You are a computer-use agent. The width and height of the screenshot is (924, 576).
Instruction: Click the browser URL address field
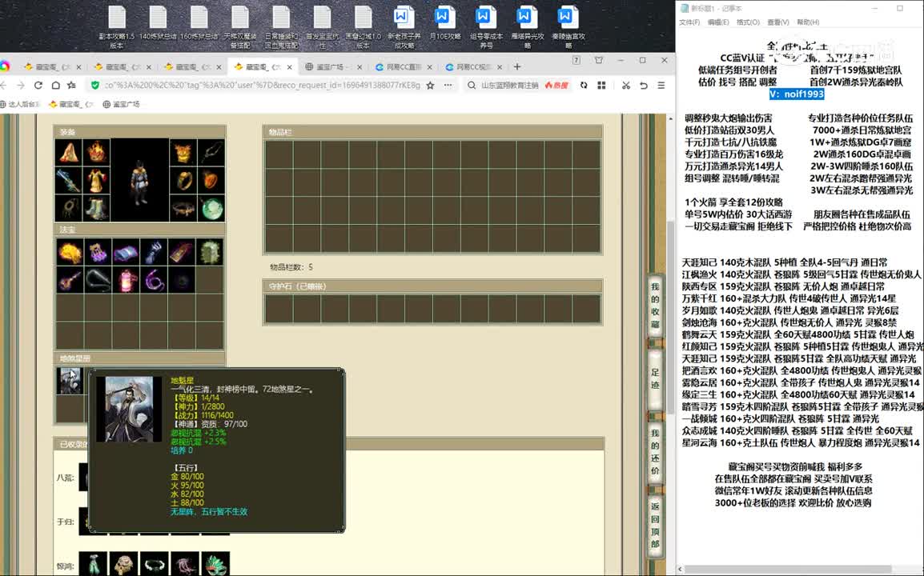[x=262, y=86]
